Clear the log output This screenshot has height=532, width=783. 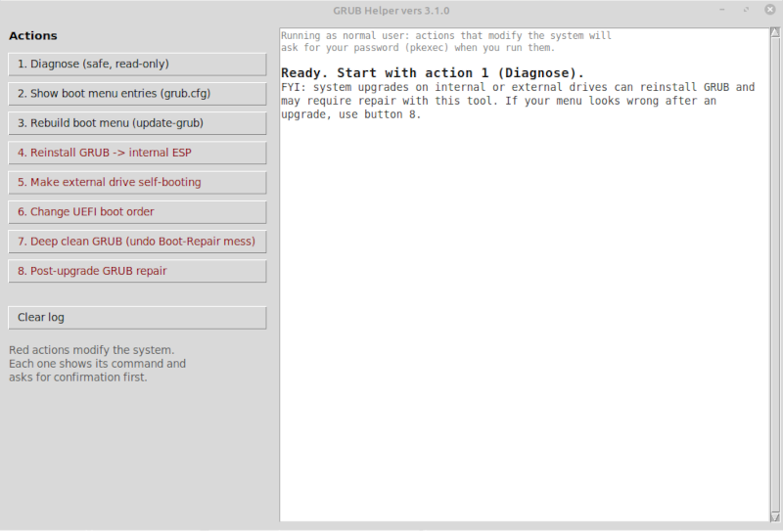click(137, 318)
